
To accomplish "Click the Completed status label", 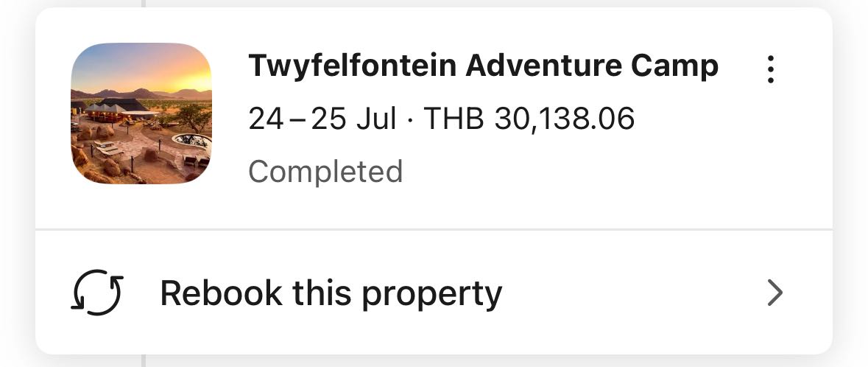I will click(x=325, y=172).
